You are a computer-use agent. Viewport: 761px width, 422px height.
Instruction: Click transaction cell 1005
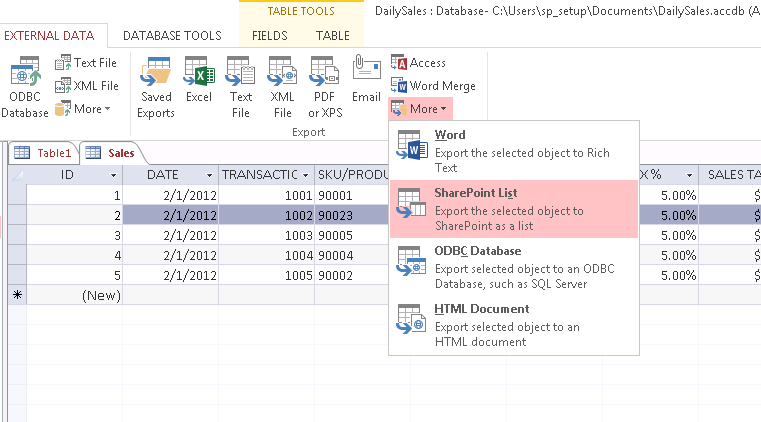coord(266,275)
